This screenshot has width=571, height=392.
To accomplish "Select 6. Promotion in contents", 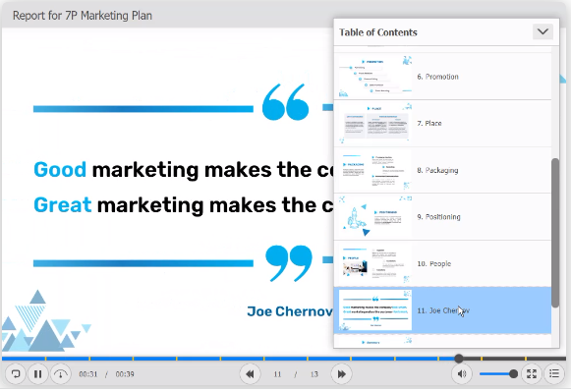I will [x=443, y=77].
